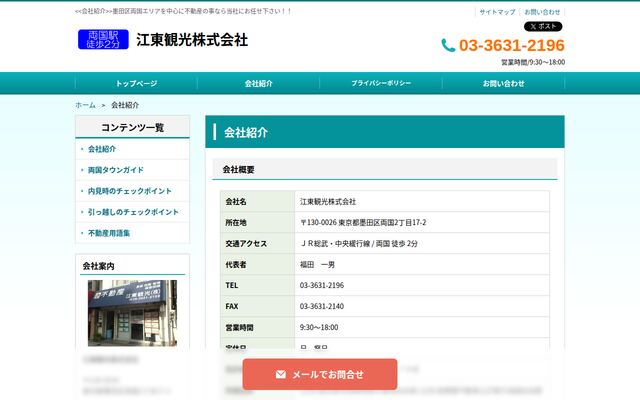
Task: Select 会社紹介 in navigation bar
Action: [258, 83]
